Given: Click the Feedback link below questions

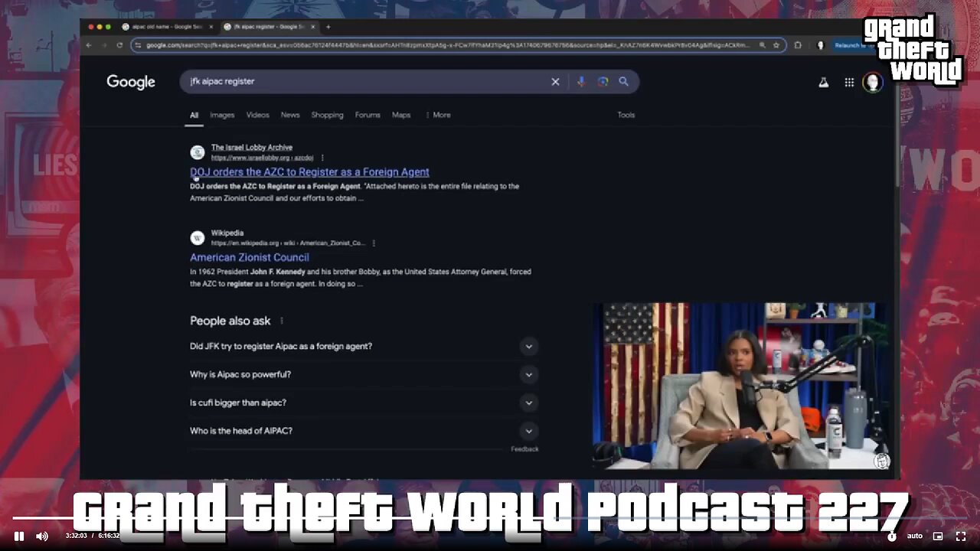Looking at the screenshot, I should point(524,449).
